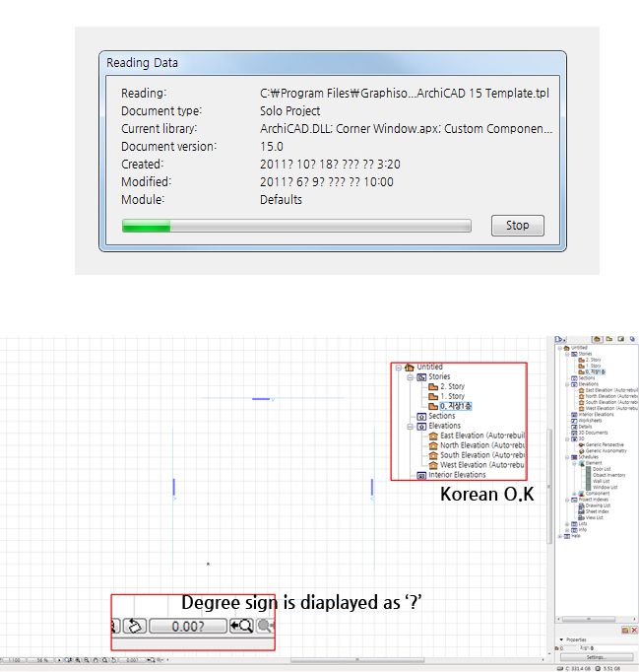Collapse Untitled node in enlarged tree callout
This screenshot has width=639, height=672.
[x=399, y=368]
